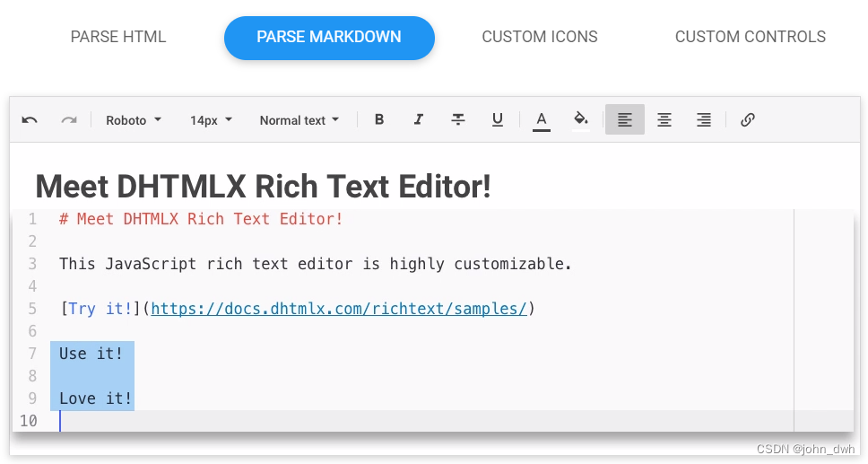This screenshot has width=868, height=464.
Task: Switch to the Custom Icons tab
Action: [540, 37]
